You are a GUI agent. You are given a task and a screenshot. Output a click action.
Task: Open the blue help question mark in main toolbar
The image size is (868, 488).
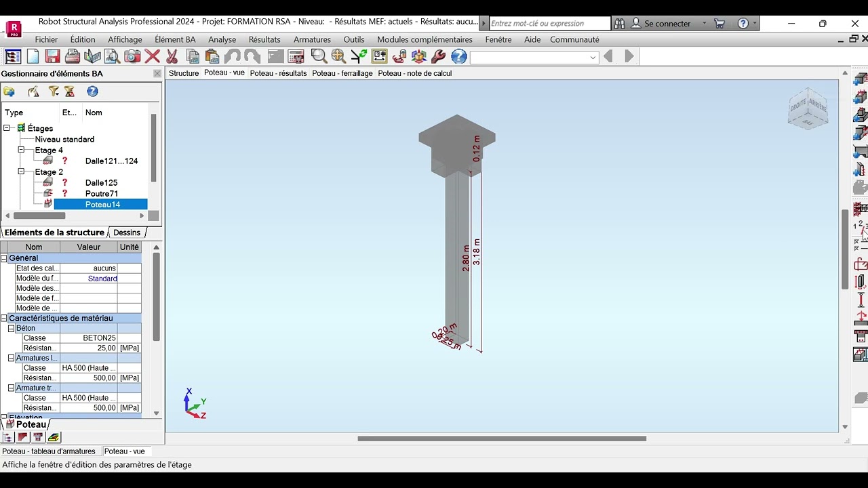(x=459, y=56)
